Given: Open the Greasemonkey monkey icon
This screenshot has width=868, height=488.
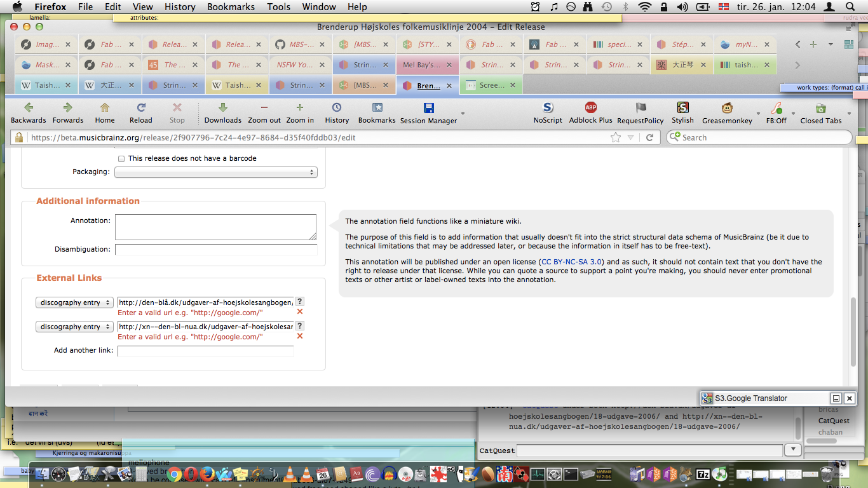Looking at the screenshot, I should (727, 108).
